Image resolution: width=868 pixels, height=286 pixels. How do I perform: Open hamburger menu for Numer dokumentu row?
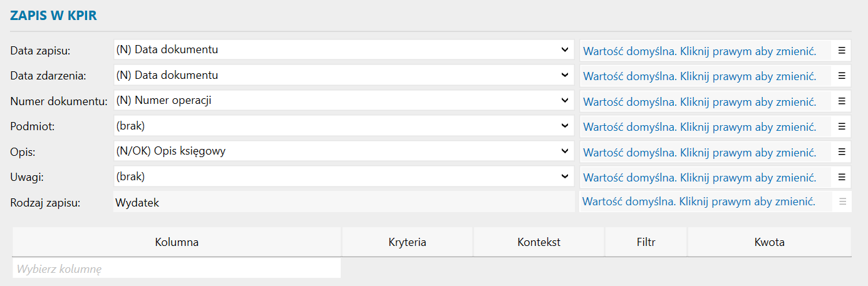pos(842,101)
